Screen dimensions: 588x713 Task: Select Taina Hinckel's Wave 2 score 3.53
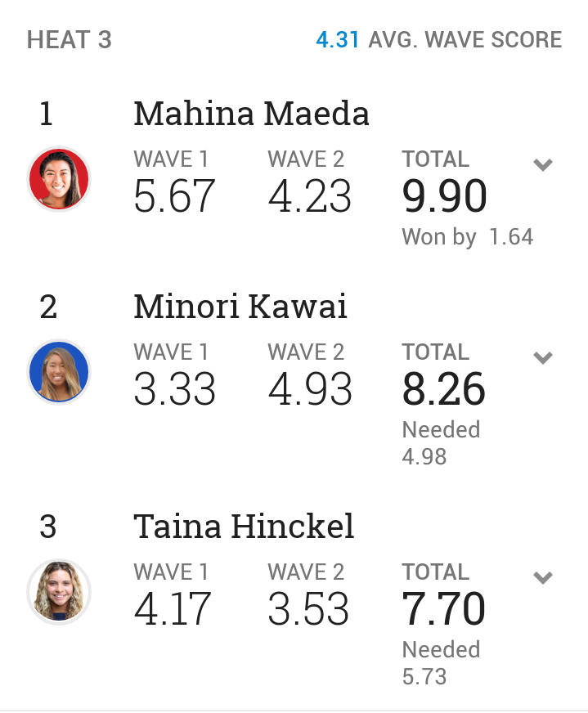point(308,609)
